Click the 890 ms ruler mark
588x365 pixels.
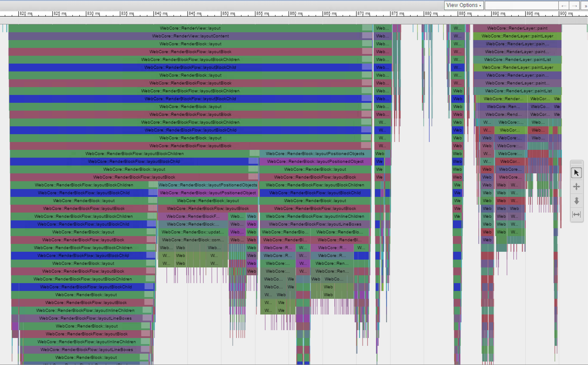(498, 14)
